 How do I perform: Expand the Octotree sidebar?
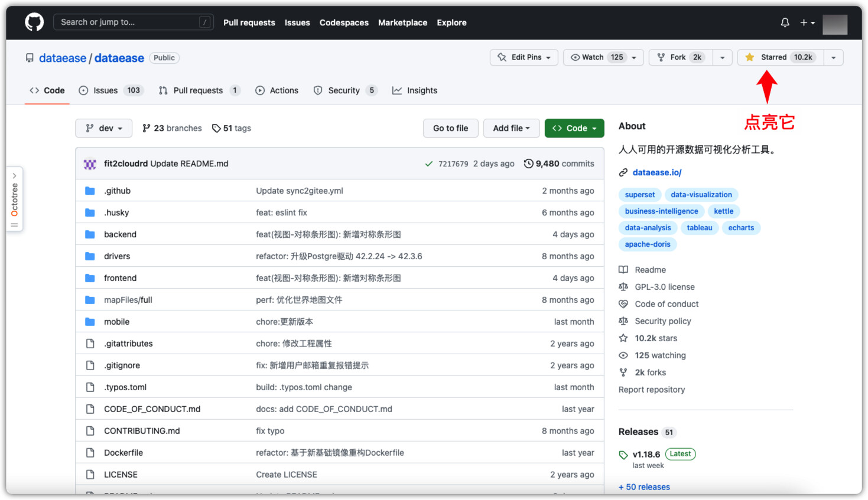point(15,199)
